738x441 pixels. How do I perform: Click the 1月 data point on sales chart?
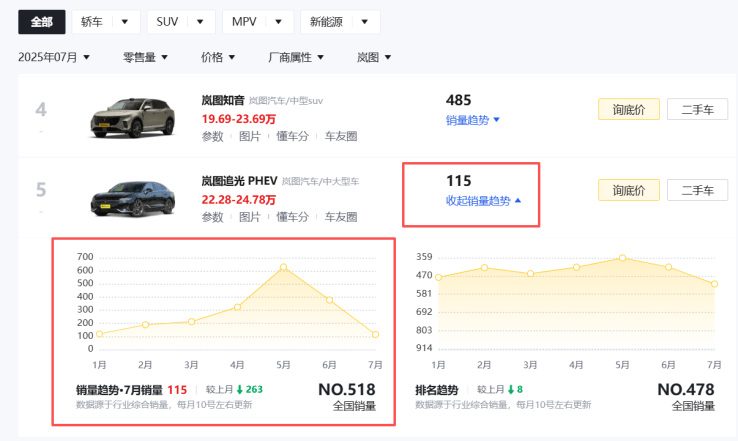click(x=99, y=334)
